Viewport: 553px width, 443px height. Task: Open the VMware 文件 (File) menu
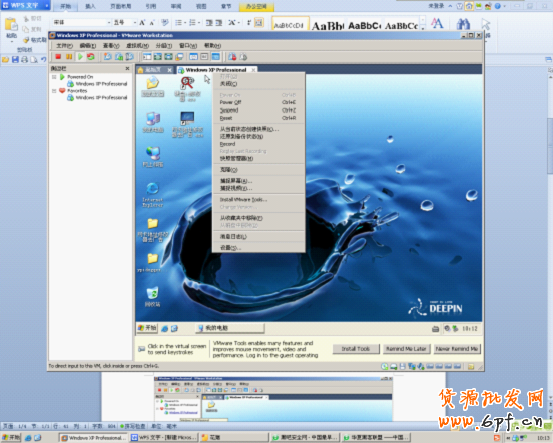coord(64,45)
